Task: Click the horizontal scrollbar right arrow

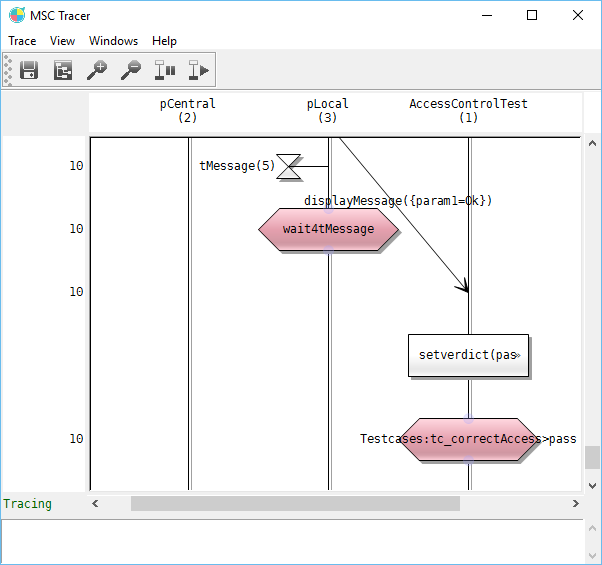Action: pyautogui.click(x=576, y=504)
